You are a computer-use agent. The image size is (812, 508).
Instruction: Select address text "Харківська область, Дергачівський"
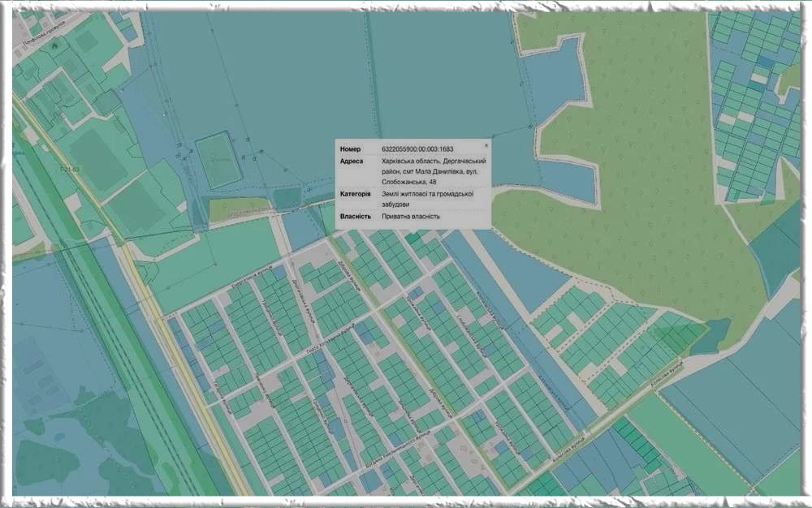click(433, 161)
